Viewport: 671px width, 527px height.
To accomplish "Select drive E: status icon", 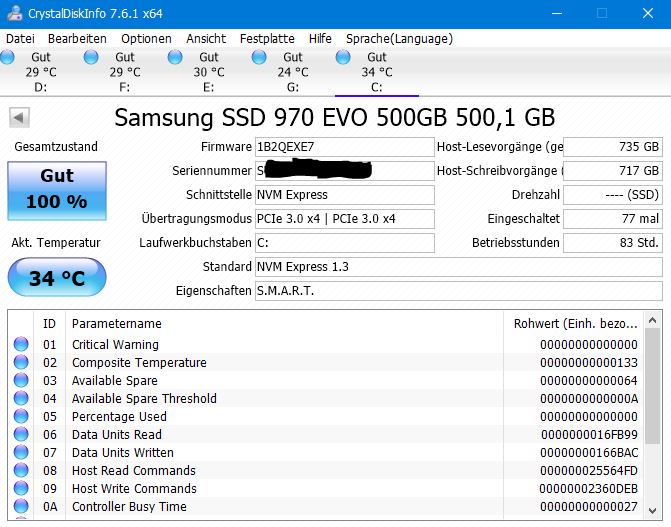I will 175,57.
